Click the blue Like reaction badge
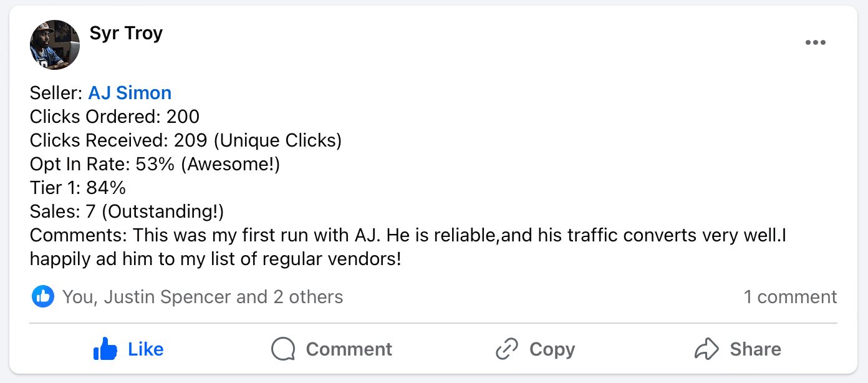Viewport: 868px width, 383px height. click(42, 297)
